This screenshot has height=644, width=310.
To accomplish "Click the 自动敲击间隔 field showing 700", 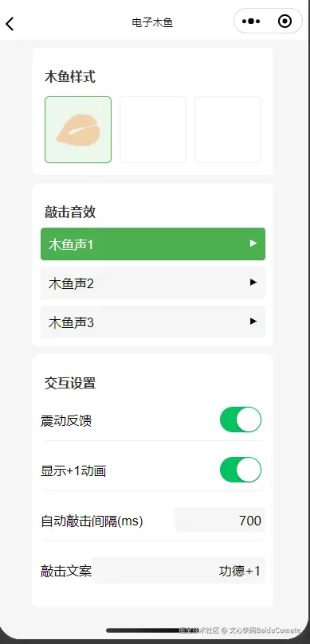I will click(220, 521).
